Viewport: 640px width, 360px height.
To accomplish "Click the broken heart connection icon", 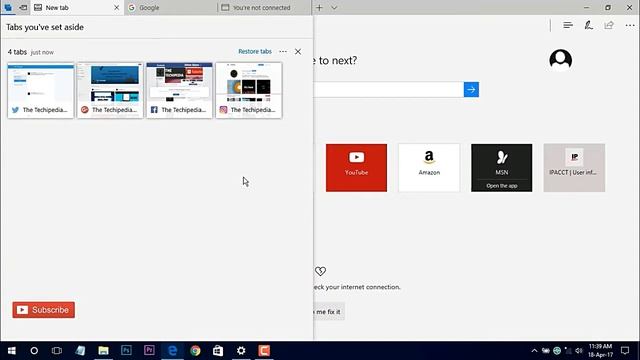I will pyautogui.click(x=320, y=271).
